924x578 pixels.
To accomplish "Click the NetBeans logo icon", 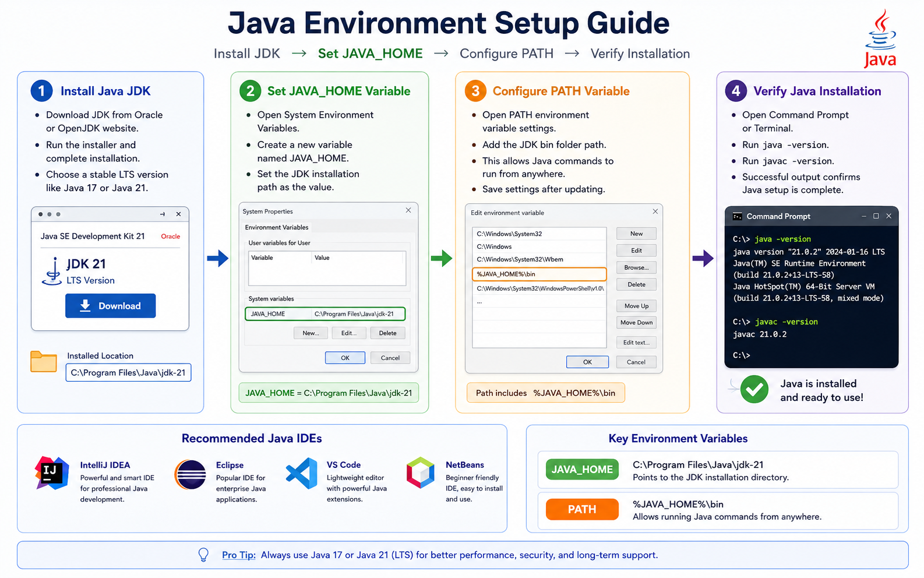I will coord(421,473).
